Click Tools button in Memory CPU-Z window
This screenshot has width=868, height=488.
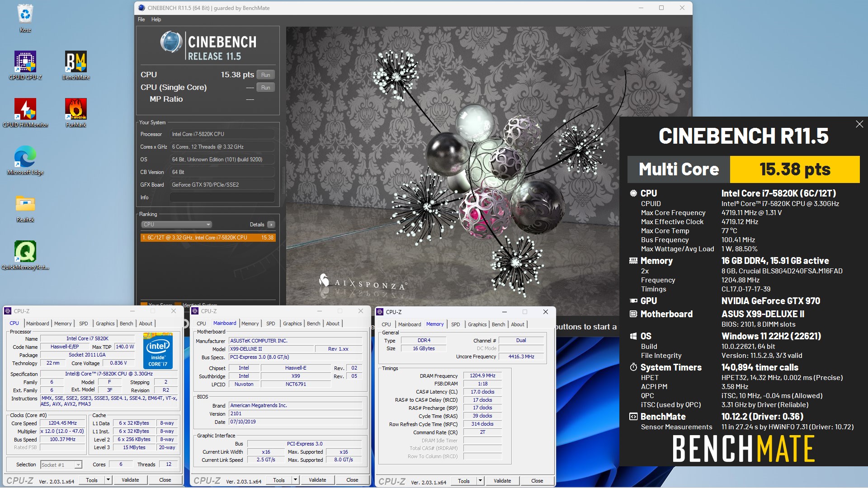(464, 481)
